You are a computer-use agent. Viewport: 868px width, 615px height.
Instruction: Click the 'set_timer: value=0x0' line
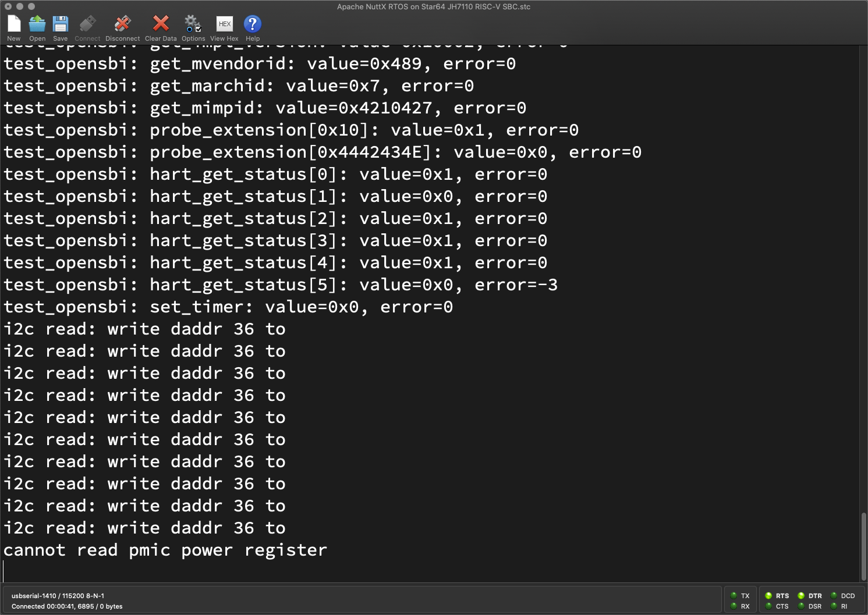228,307
